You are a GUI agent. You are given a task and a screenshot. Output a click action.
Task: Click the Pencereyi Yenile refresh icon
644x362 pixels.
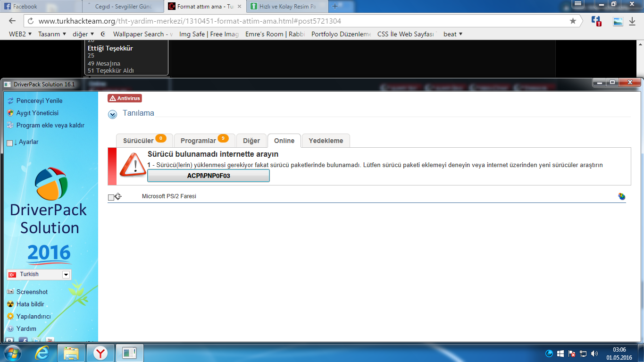[10, 101]
